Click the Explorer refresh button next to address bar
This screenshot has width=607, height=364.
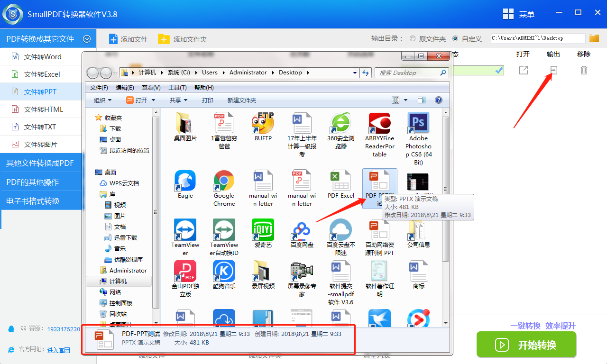(366, 73)
